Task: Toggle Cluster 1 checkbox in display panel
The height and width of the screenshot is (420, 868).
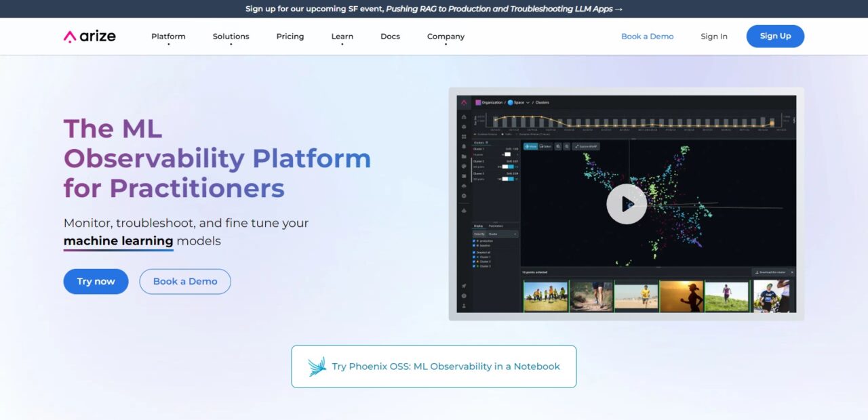Action: 474,257
